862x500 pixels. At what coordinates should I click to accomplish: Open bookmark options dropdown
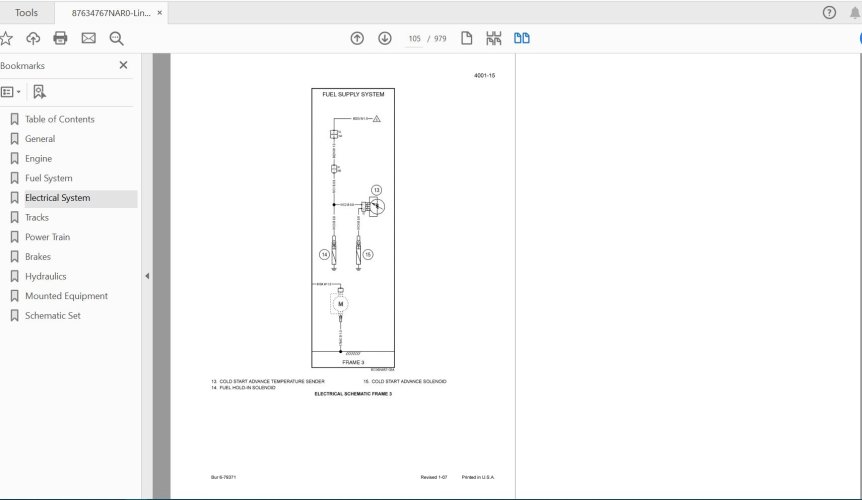pyautogui.click(x=10, y=91)
